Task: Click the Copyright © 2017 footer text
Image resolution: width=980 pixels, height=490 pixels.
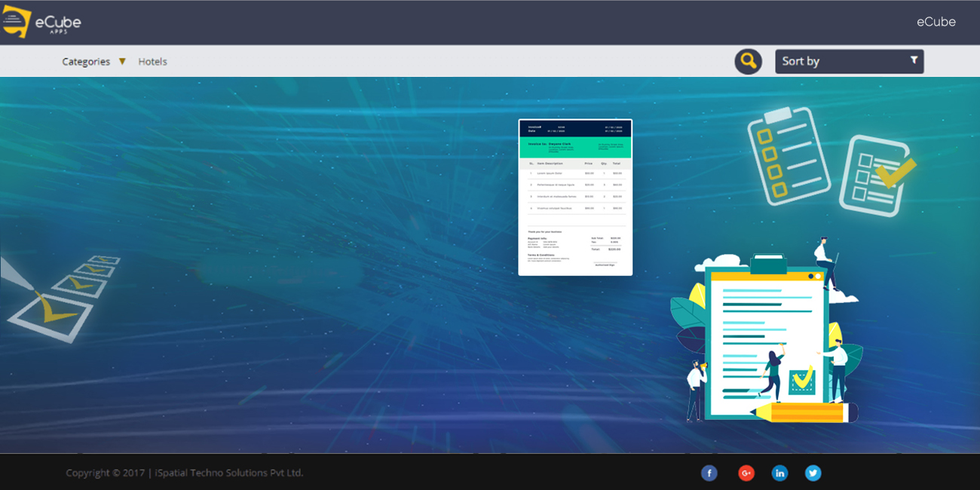Action: [106, 473]
